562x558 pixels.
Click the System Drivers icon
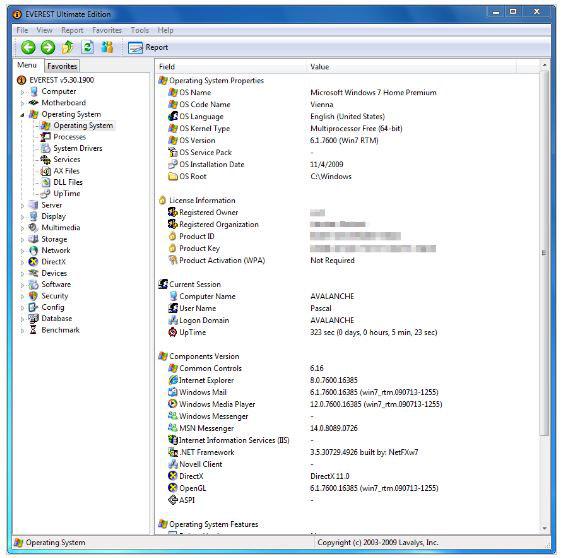coord(46,148)
